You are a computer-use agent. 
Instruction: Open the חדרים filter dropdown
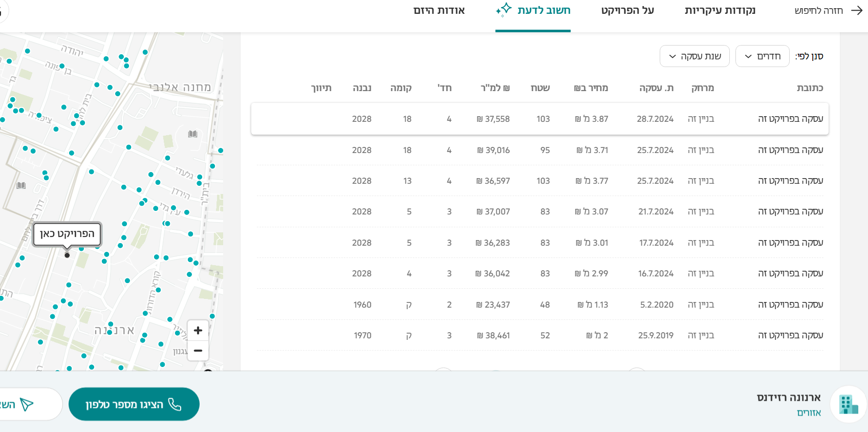(762, 56)
